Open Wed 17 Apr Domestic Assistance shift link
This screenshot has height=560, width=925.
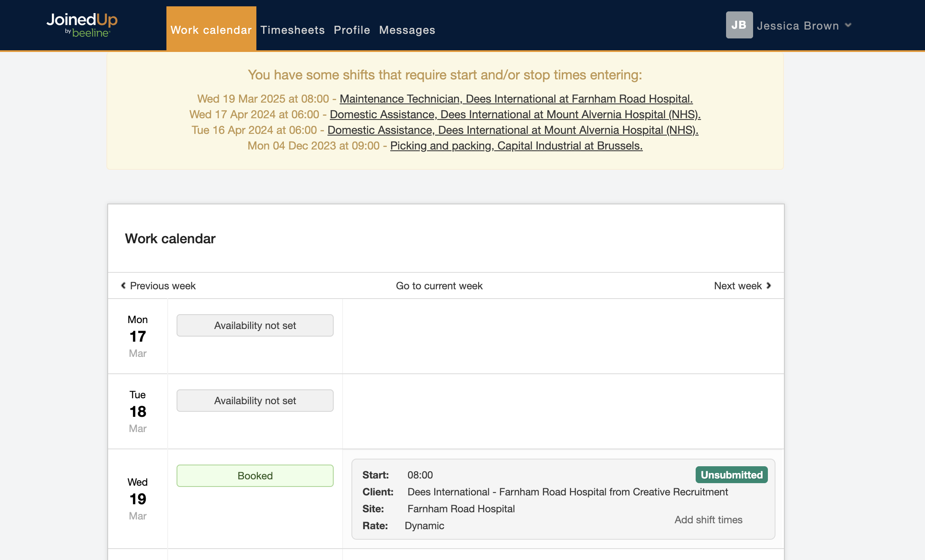click(515, 114)
